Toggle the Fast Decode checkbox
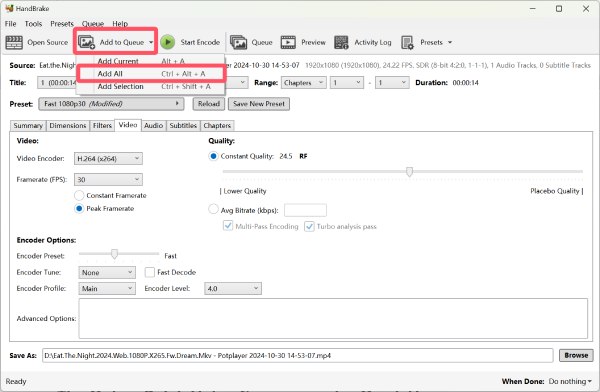This screenshot has height=392, width=600. [150, 272]
